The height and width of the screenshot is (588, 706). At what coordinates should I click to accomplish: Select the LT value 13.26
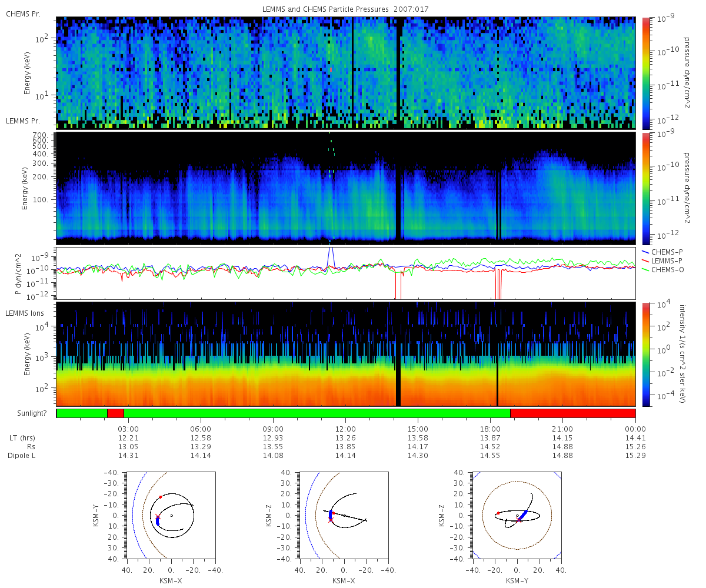[346, 437]
